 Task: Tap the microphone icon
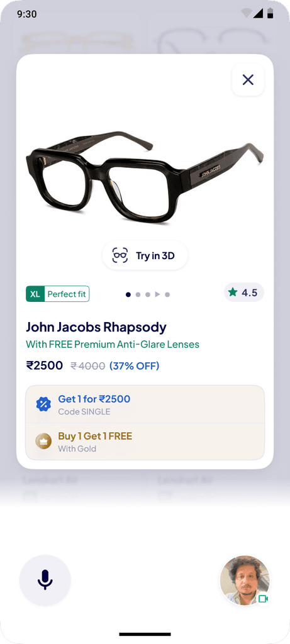pyautogui.click(x=45, y=580)
